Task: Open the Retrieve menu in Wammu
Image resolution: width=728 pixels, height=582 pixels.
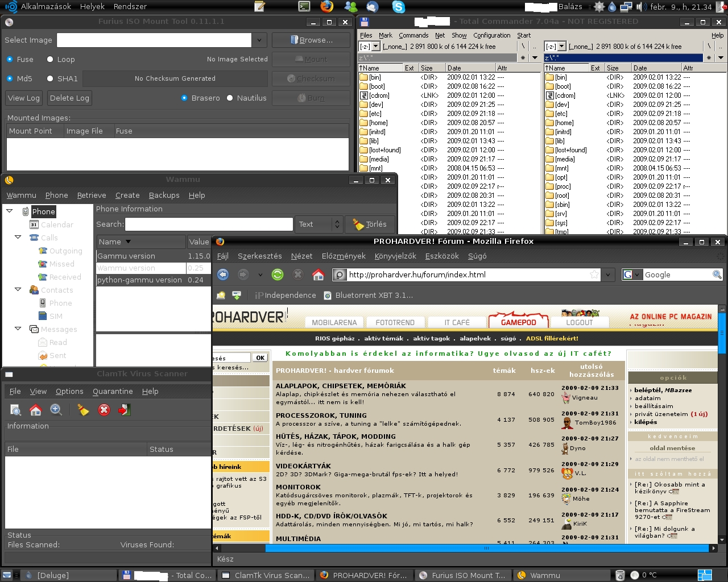Action: [x=92, y=195]
